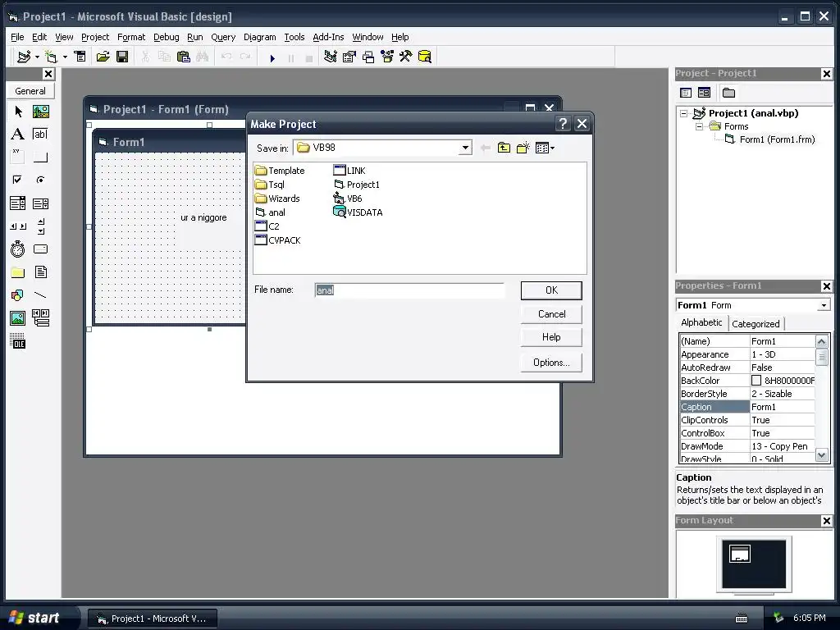Open the Debug menu
Viewport: 840px width, 630px height.
(x=166, y=37)
